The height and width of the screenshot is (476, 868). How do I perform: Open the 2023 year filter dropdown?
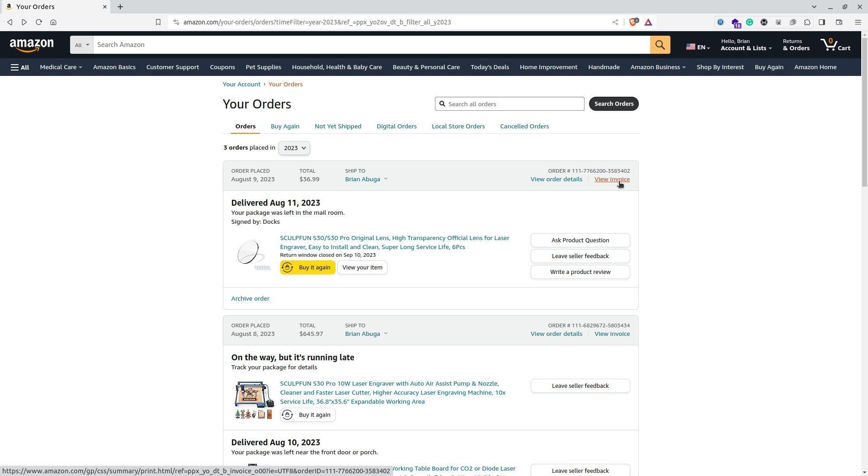[294, 148]
